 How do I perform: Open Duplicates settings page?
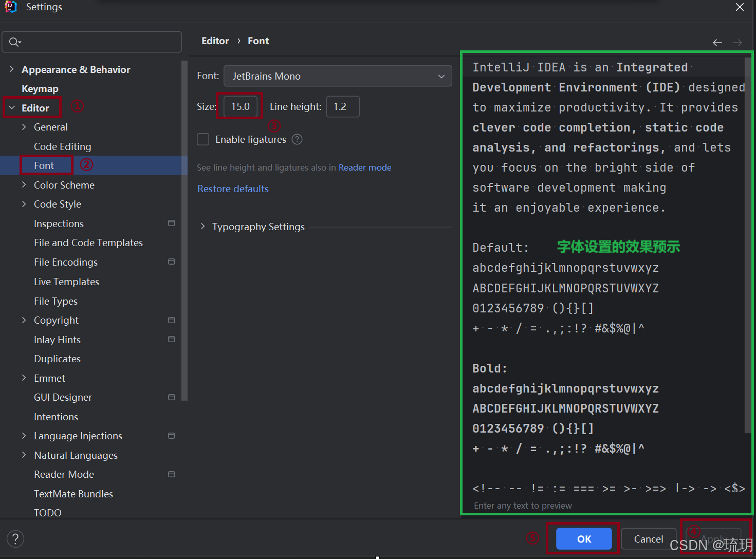(x=57, y=359)
